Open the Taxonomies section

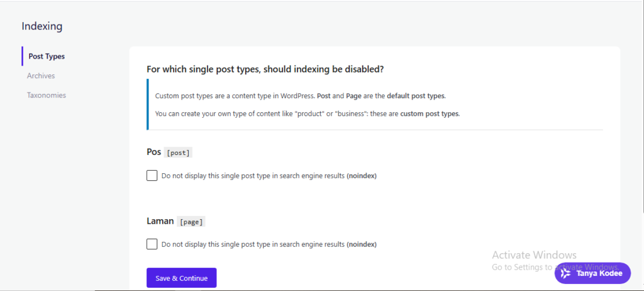(47, 95)
